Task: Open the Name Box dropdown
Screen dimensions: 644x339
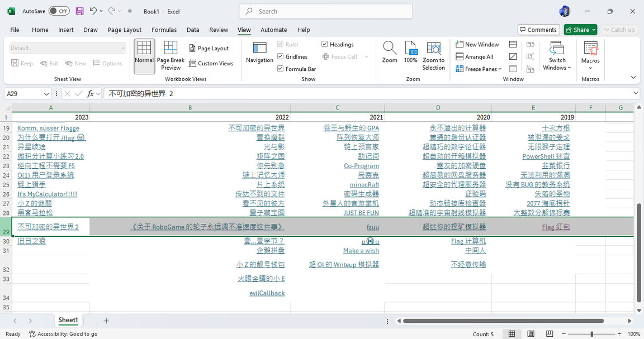Action: (x=46, y=94)
